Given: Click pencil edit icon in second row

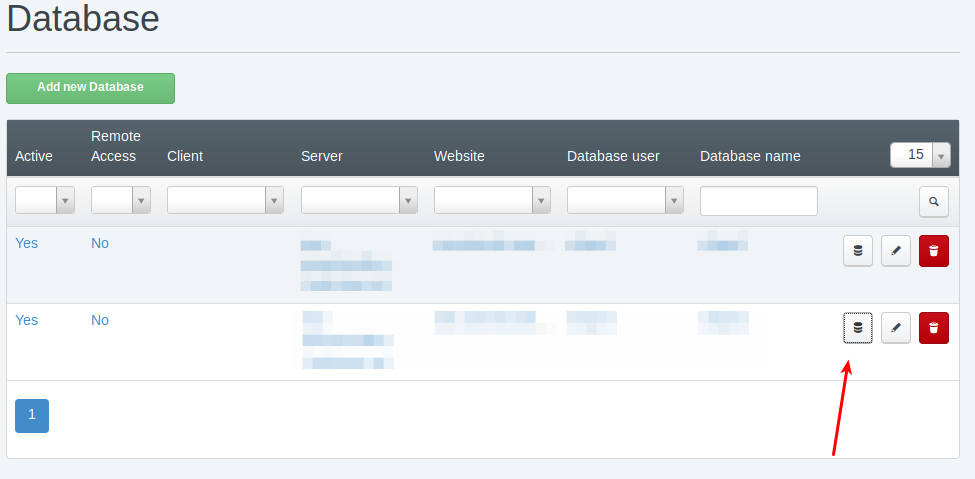Looking at the screenshot, I should pos(896,328).
